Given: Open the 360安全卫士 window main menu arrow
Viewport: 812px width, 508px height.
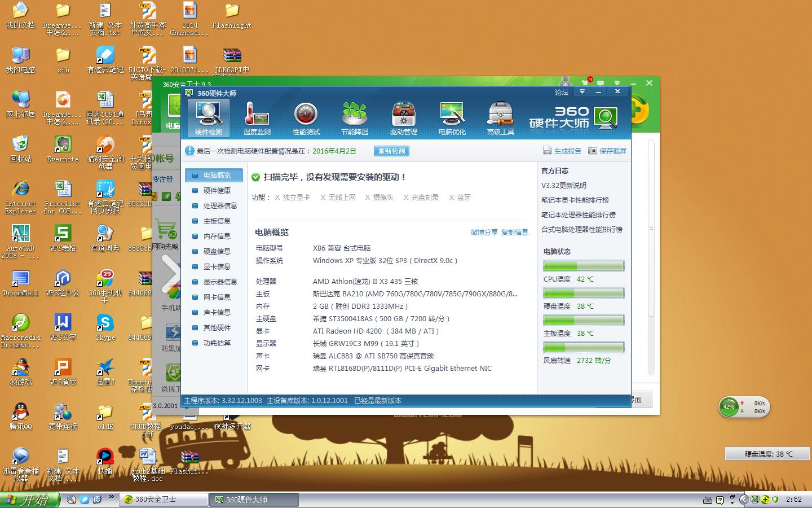Looking at the screenshot, I should [x=617, y=82].
